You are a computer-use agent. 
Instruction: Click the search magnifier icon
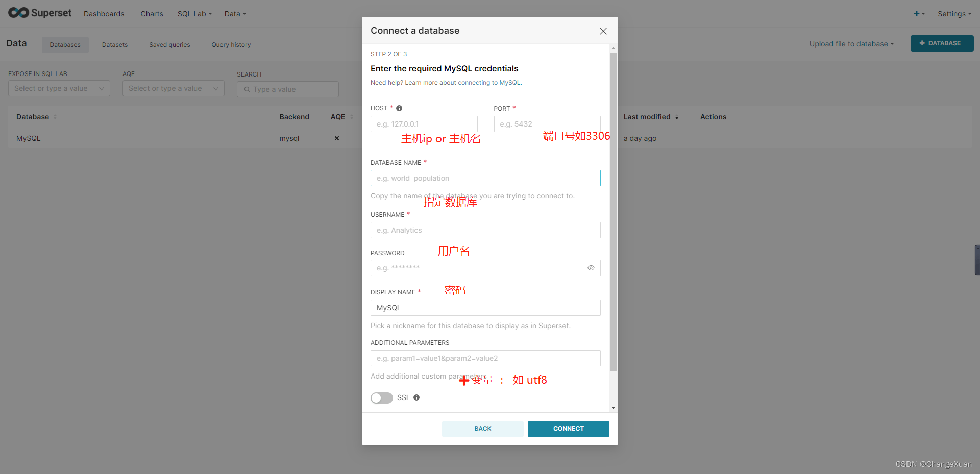point(247,89)
